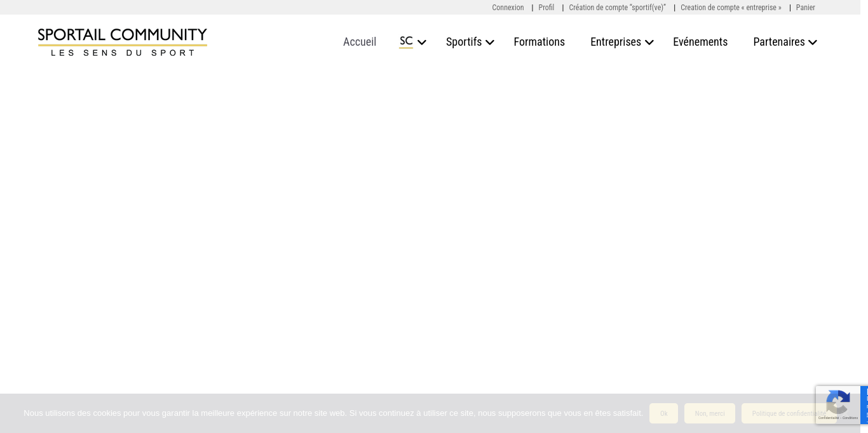Image resolution: width=868 pixels, height=433 pixels.
Task: Open Création de compte sportif(ve) link
Action: tap(617, 8)
